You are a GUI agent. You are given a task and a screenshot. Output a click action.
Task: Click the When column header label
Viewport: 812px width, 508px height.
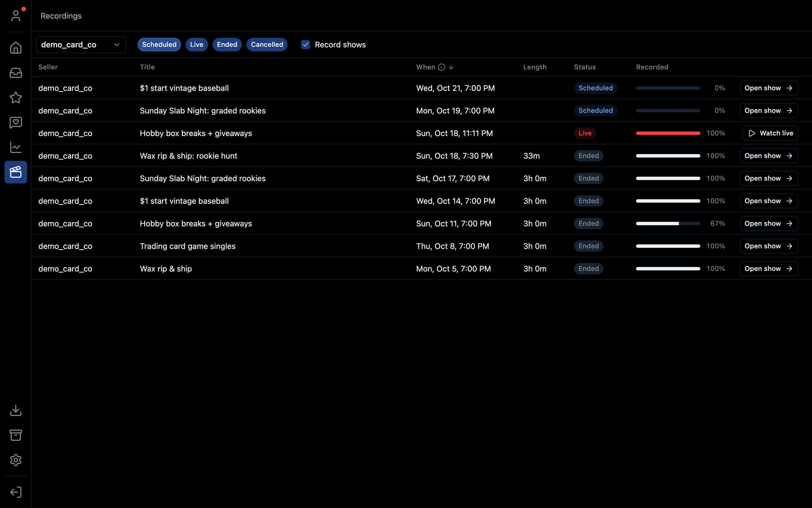coord(426,67)
